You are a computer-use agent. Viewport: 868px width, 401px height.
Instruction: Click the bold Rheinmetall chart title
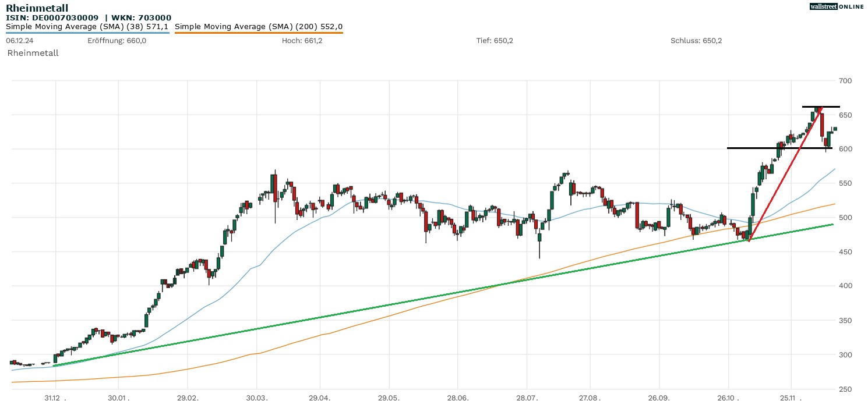[37, 8]
